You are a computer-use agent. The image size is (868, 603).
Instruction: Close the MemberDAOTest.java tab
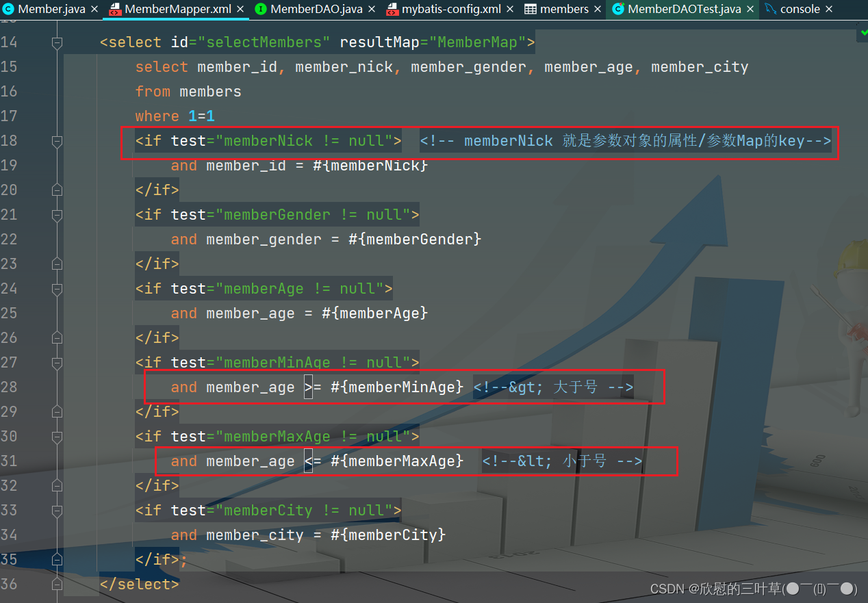pyautogui.click(x=750, y=10)
